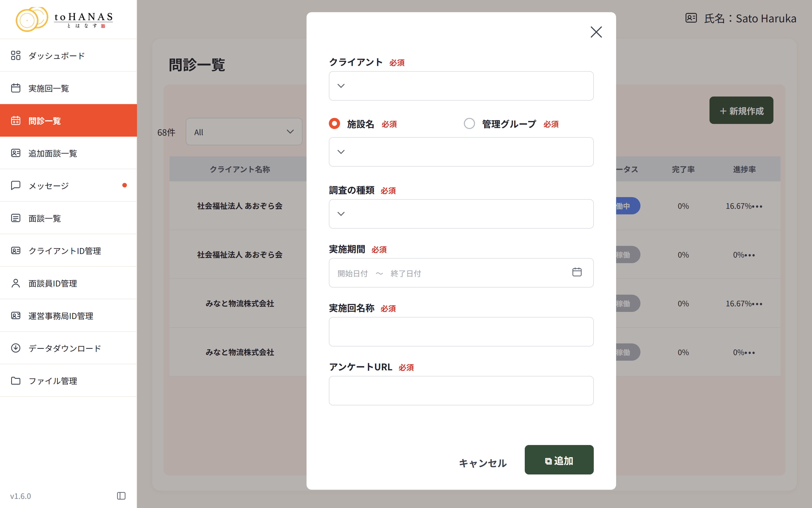
Task: Go to メッセージ menu item
Action: (x=69, y=185)
